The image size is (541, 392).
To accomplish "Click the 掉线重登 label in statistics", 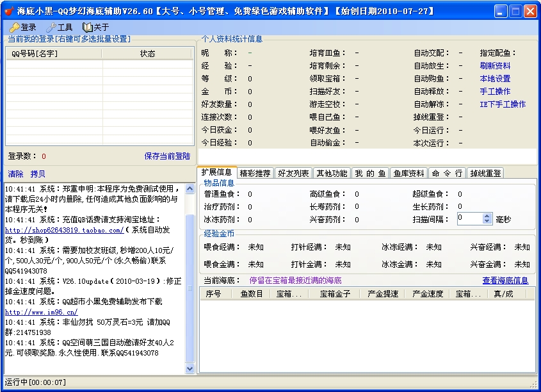I will coord(432,117).
